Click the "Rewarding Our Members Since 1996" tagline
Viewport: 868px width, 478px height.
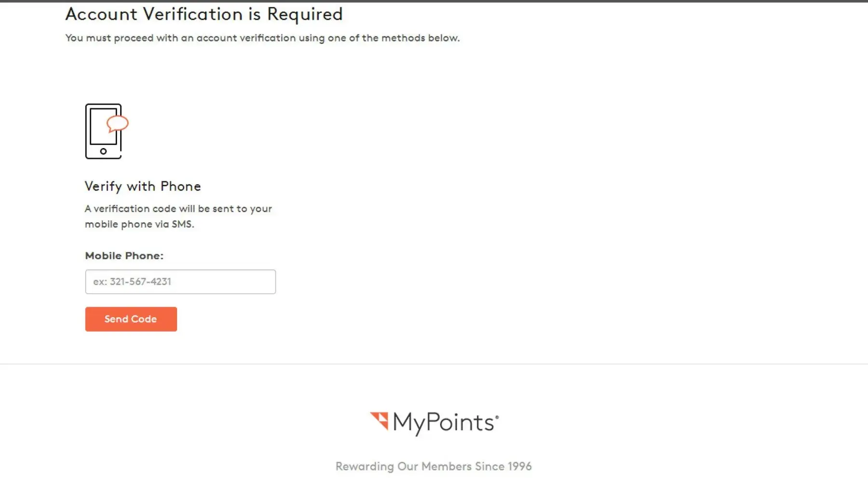(434, 466)
